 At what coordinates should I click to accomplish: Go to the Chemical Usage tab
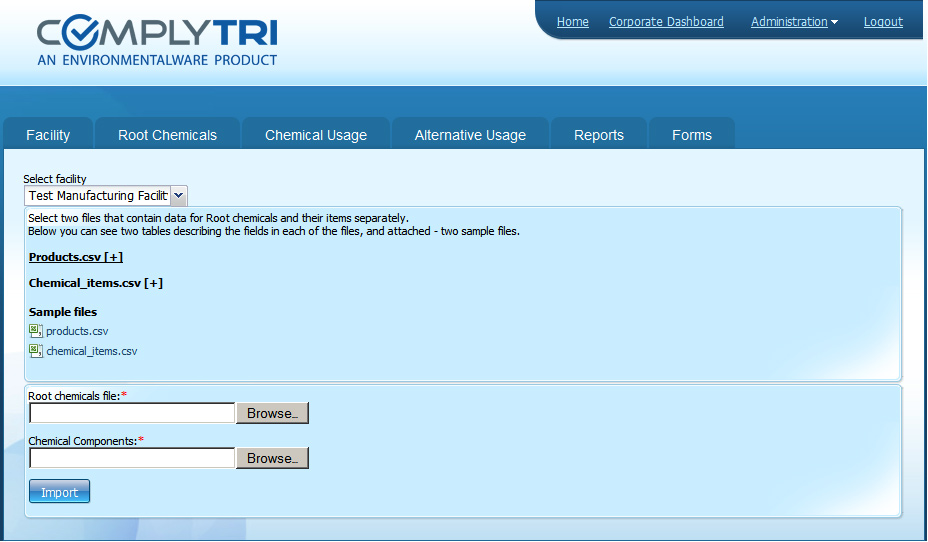[316, 135]
